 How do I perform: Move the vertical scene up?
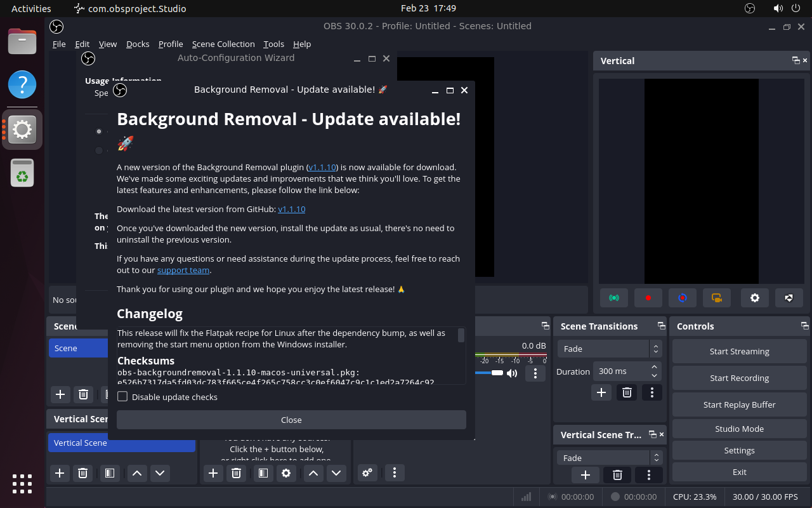pos(137,473)
